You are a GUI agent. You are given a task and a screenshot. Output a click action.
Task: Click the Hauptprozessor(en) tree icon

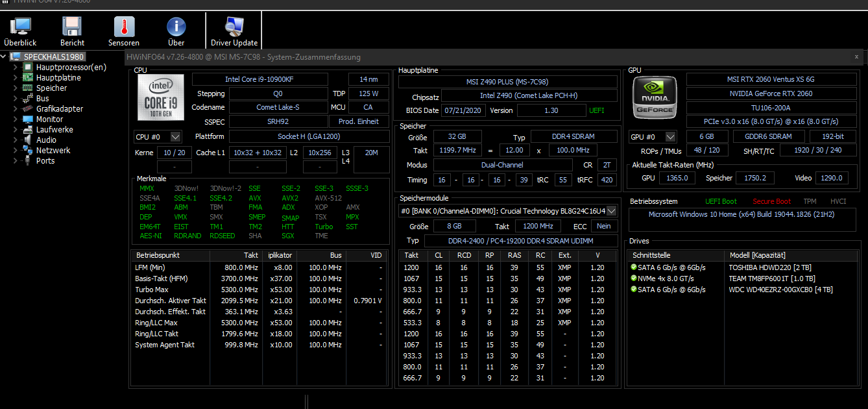27,67
